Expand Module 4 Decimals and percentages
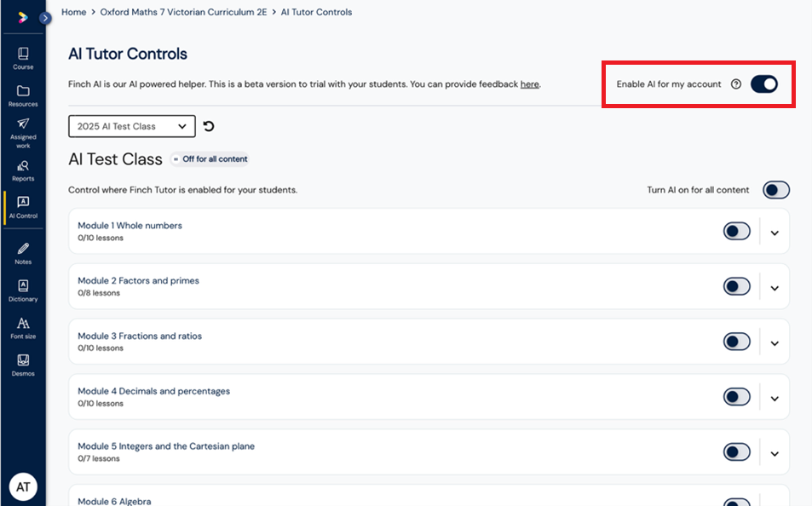812x506 pixels. [775, 399]
